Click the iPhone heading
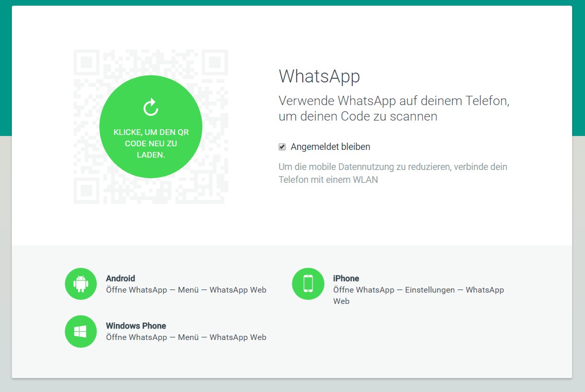Image resolution: width=585 pixels, height=392 pixels. [x=346, y=278]
